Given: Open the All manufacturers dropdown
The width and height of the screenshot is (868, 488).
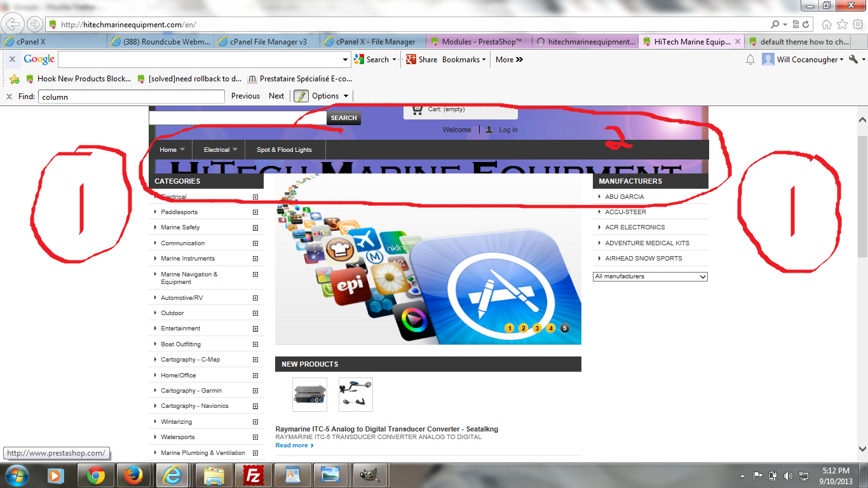Looking at the screenshot, I should (650, 276).
